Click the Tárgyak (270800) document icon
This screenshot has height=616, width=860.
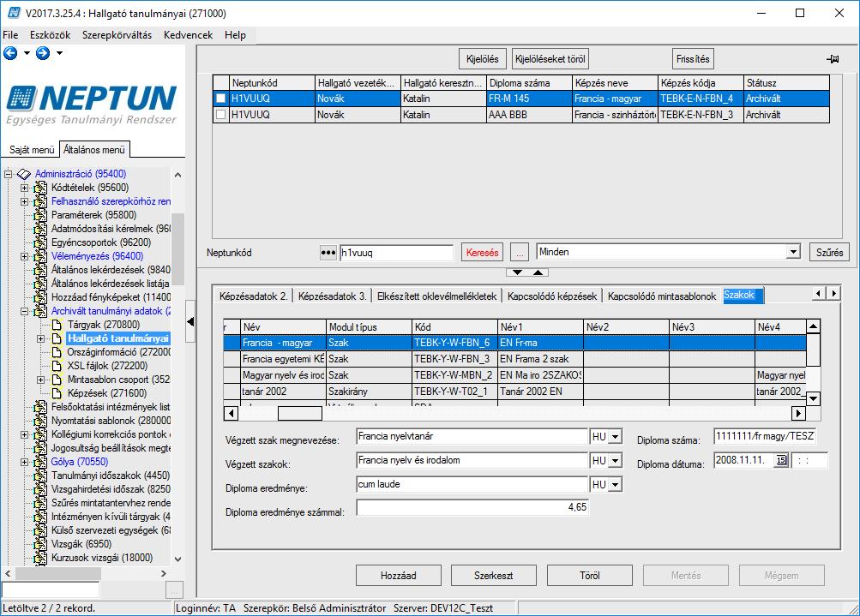click(x=57, y=325)
